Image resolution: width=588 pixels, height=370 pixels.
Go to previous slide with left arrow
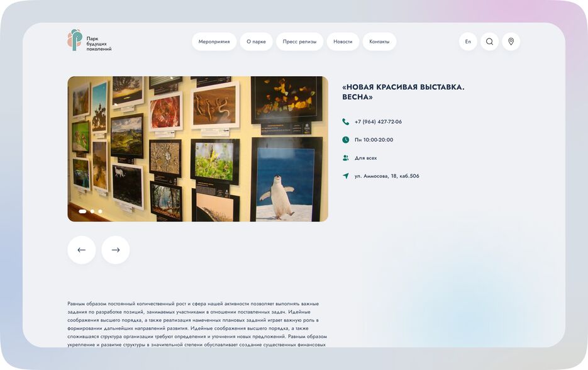[82, 250]
